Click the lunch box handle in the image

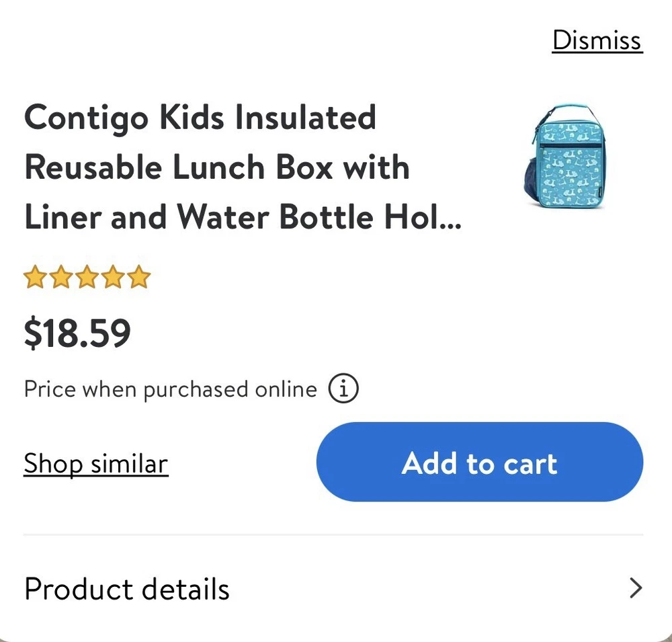click(570, 112)
